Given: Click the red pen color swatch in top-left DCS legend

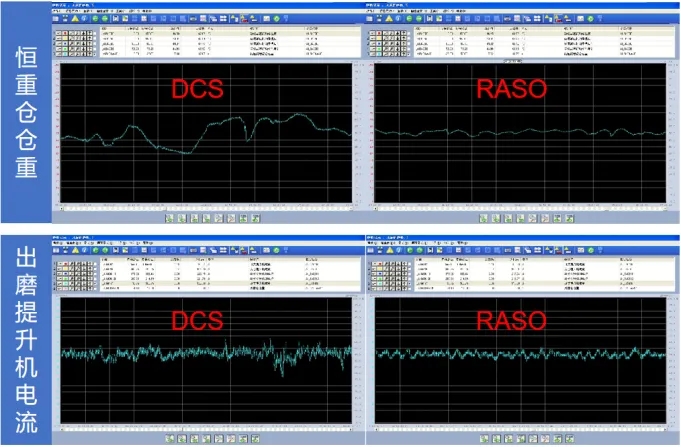Looking at the screenshot, I should pyautogui.click(x=64, y=32).
